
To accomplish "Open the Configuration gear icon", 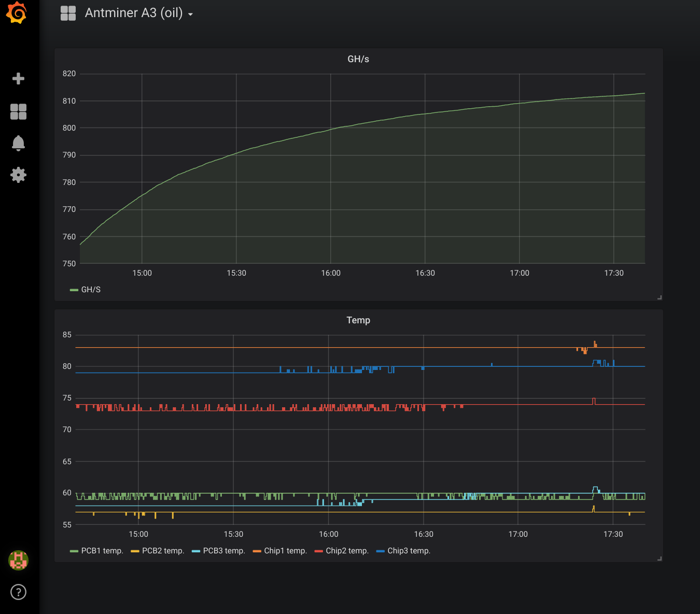I will click(18, 175).
